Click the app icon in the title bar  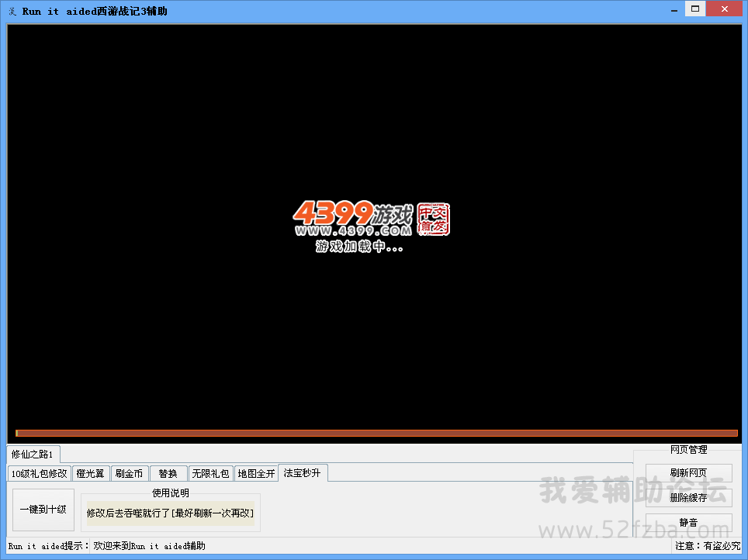[12, 11]
